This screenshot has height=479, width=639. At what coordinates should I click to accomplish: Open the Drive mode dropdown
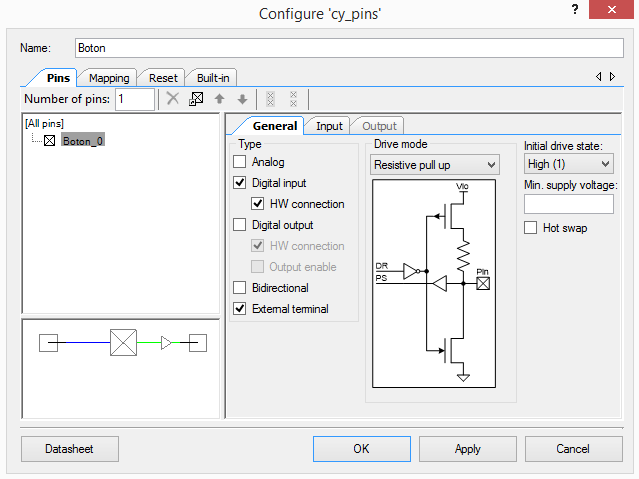tap(435, 164)
